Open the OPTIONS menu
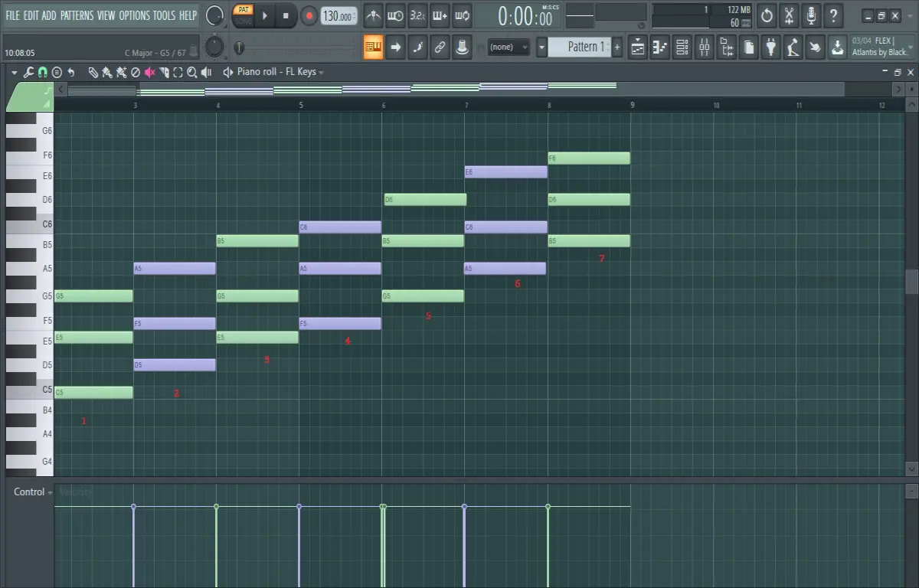The width and height of the screenshot is (919, 588). coord(135,15)
